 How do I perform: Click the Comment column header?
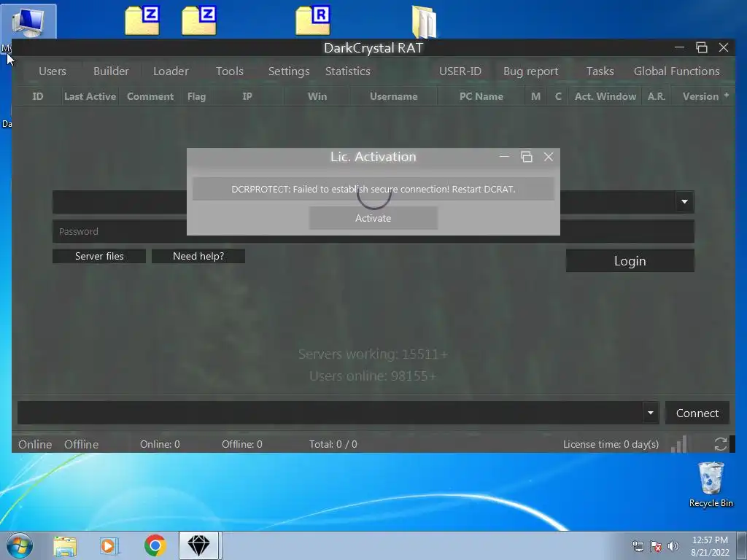150,96
